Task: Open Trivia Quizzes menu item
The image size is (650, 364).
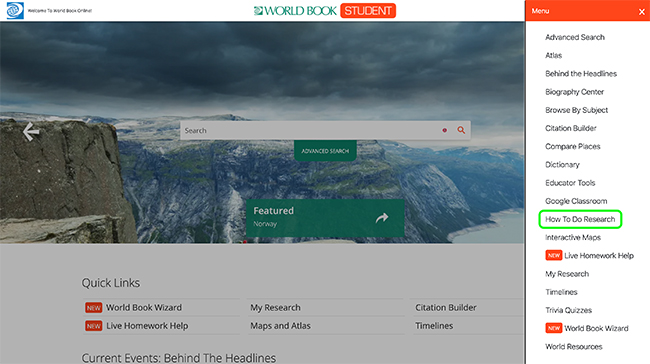Action: (x=568, y=310)
